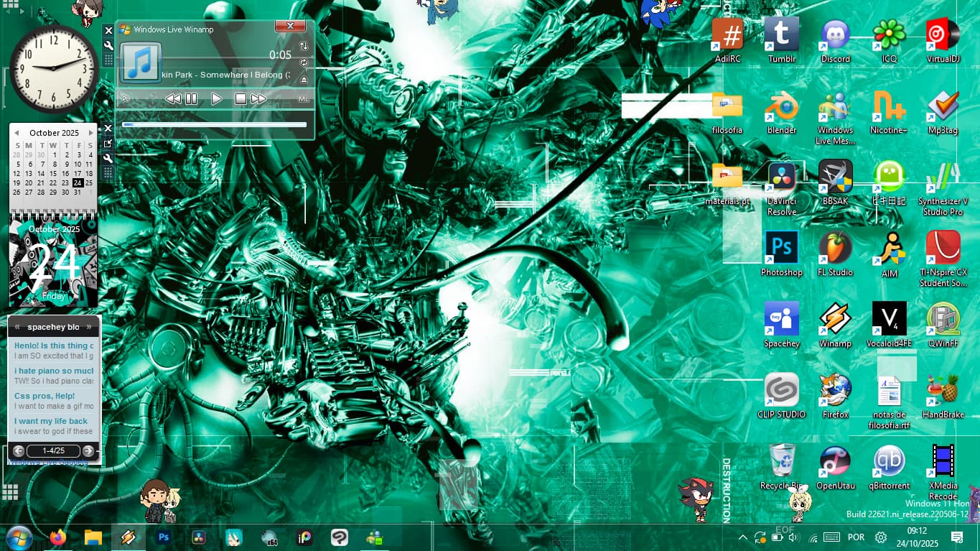Expand the hidden system tray icons chevron
Viewport: 980px width, 551px height.
click(742, 537)
